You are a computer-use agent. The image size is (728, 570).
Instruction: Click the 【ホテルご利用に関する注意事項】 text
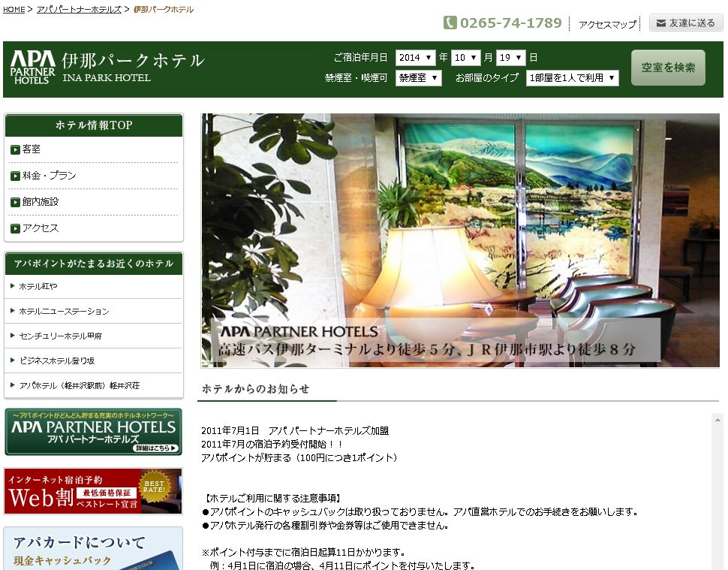pos(273,499)
